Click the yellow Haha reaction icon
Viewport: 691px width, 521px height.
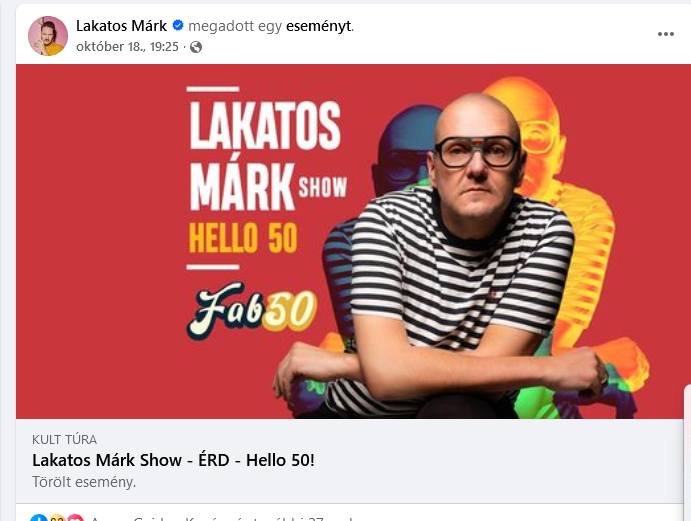pyautogui.click(x=57, y=518)
